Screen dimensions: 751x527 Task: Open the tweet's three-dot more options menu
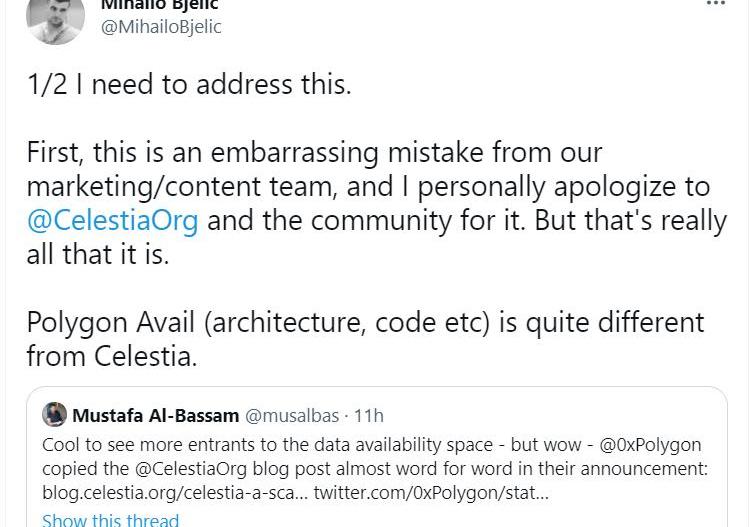[715, 5]
